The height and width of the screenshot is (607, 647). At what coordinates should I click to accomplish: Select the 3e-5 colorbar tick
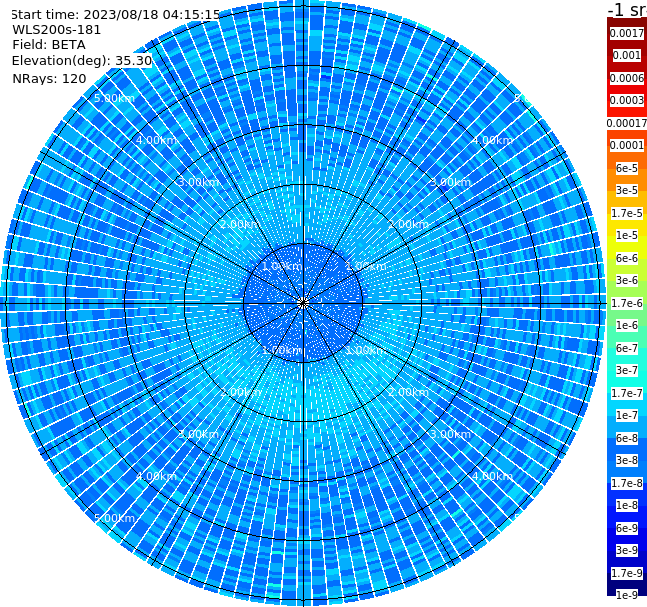(x=627, y=190)
